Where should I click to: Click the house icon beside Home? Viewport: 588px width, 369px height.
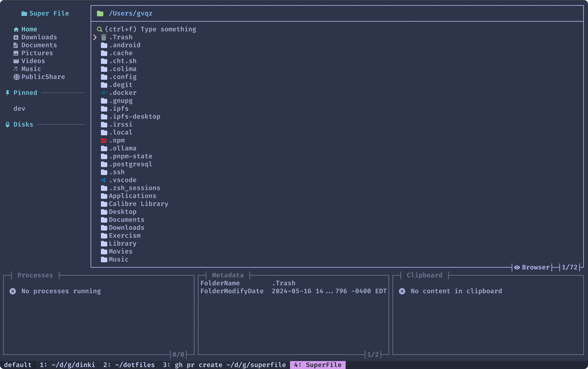pyautogui.click(x=16, y=29)
